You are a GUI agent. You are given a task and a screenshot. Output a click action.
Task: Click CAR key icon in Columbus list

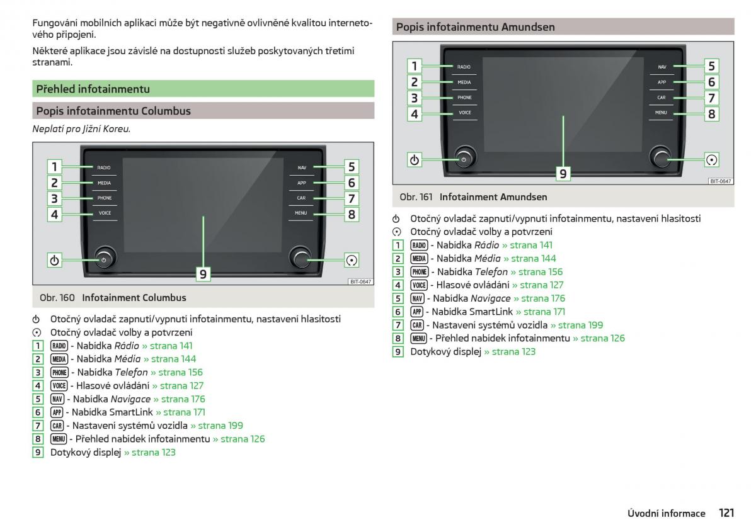pyautogui.click(x=57, y=425)
